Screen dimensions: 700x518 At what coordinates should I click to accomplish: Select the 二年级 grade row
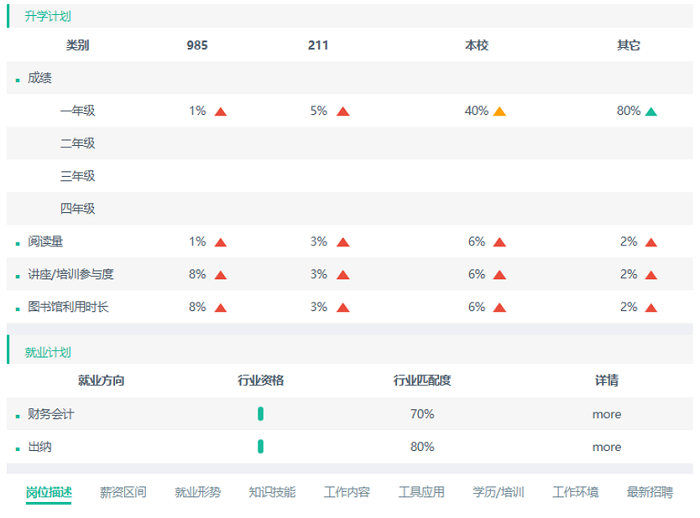pyautogui.click(x=77, y=144)
